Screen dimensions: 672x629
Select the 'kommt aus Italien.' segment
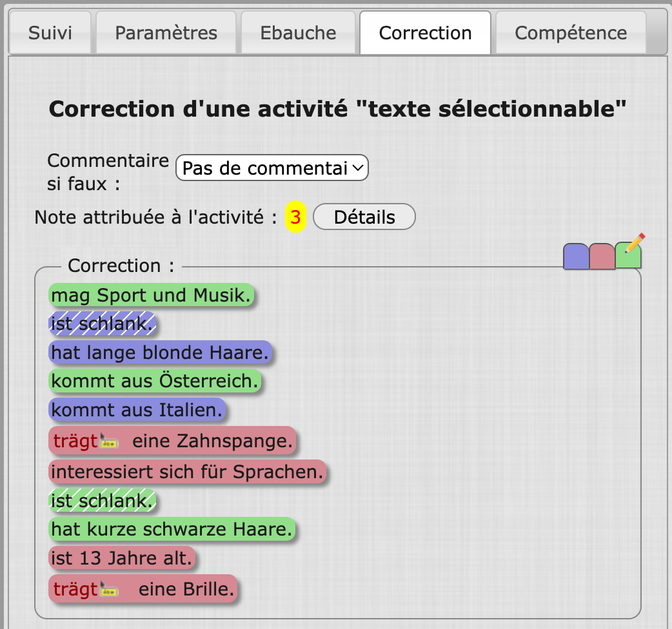click(x=137, y=411)
